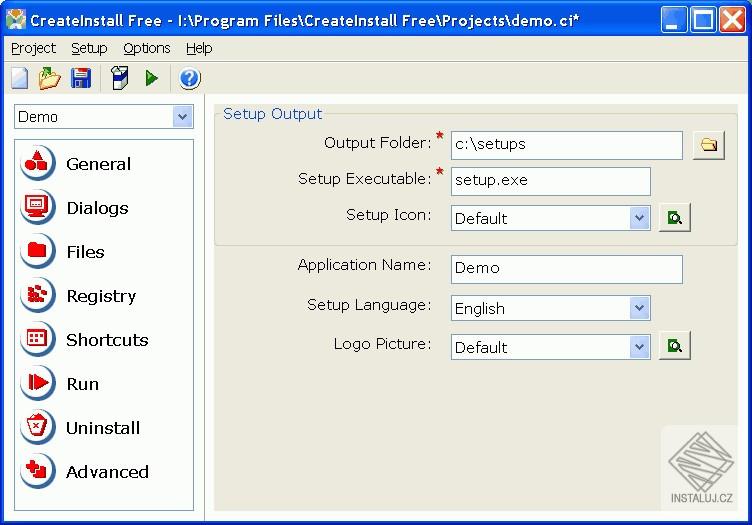Run the setup with the green play icon

[x=152, y=78]
